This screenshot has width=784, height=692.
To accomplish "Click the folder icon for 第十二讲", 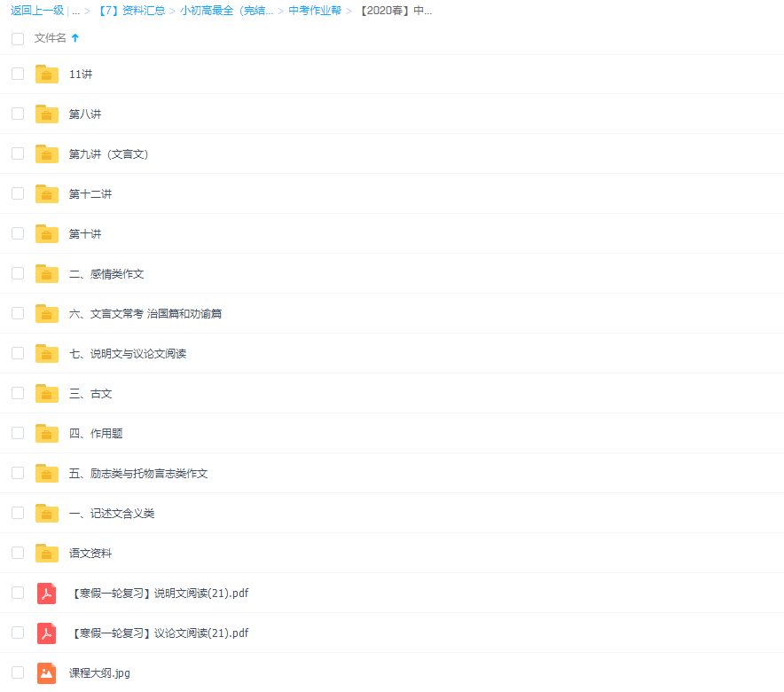I will click(46, 193).
